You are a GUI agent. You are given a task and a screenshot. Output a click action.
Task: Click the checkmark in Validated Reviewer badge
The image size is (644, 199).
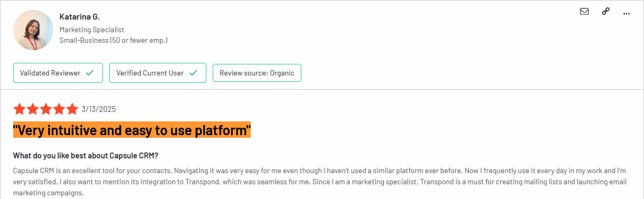(90, 73)
